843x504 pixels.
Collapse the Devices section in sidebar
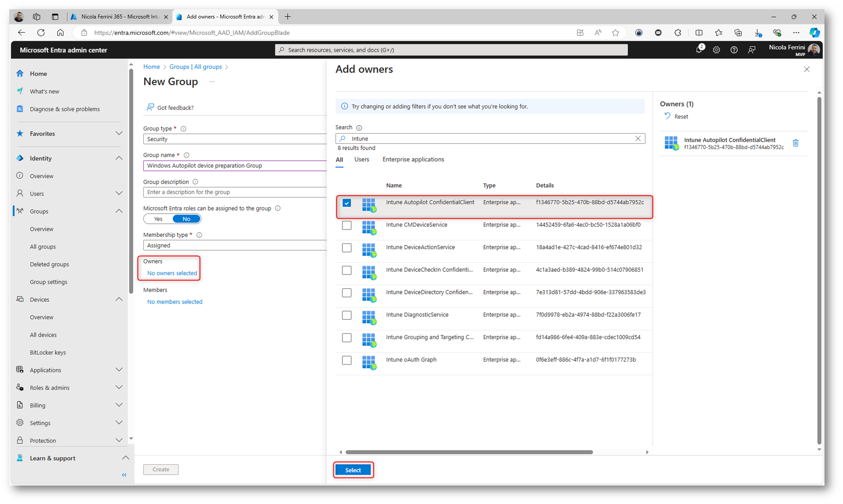(119, 300)
